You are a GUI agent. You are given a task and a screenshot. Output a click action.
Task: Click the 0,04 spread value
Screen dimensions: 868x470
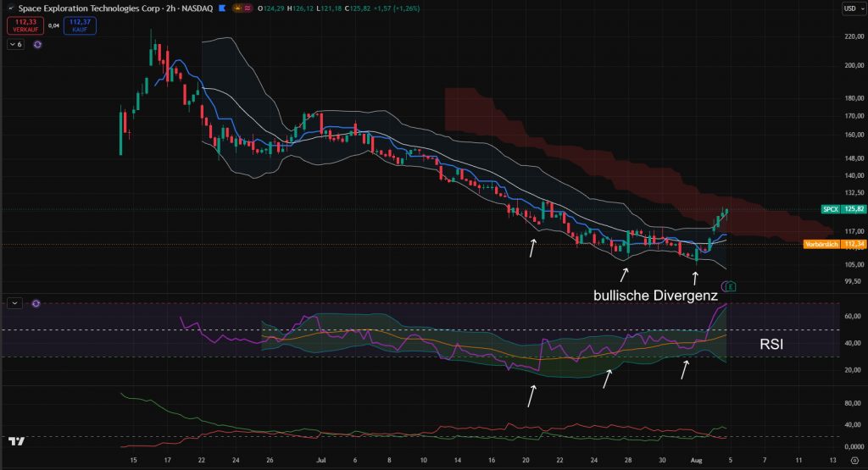point(53,25)
